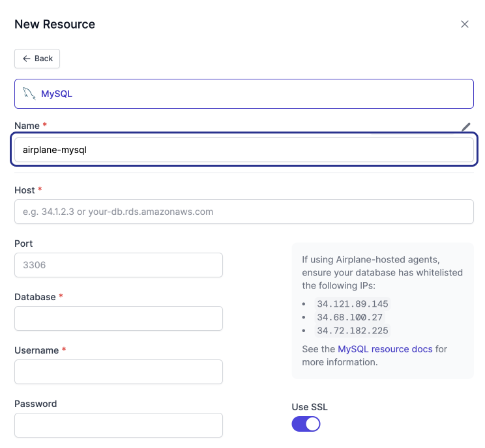Click the Database input field
Viewport: 485px width, 448px height.
click(119, 318)
